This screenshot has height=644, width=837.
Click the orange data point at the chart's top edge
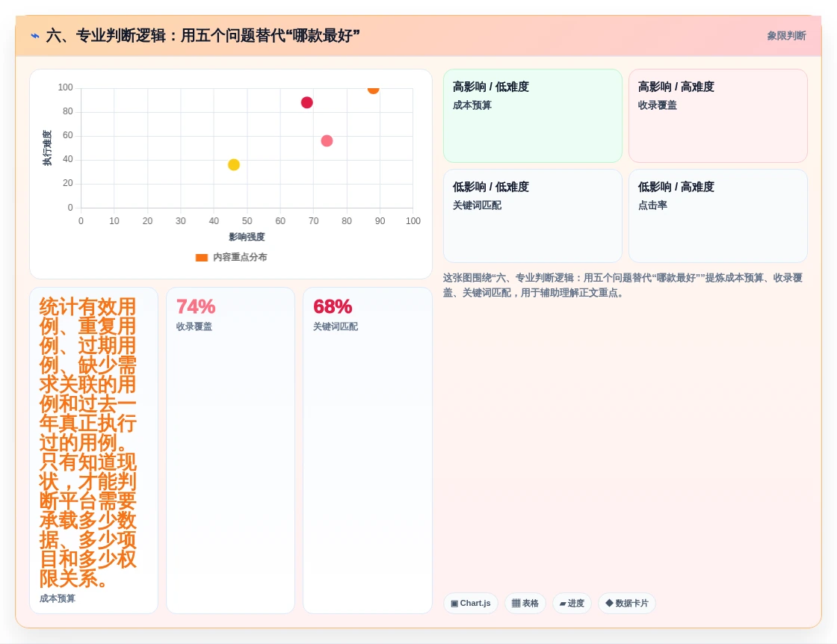(x=373, y=89)
